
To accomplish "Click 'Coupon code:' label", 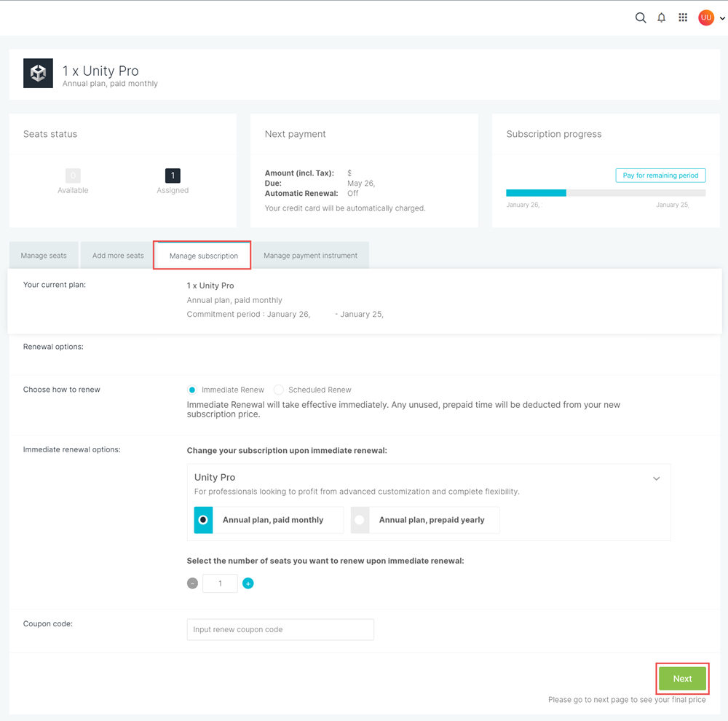I will click(x=48, y=623).
